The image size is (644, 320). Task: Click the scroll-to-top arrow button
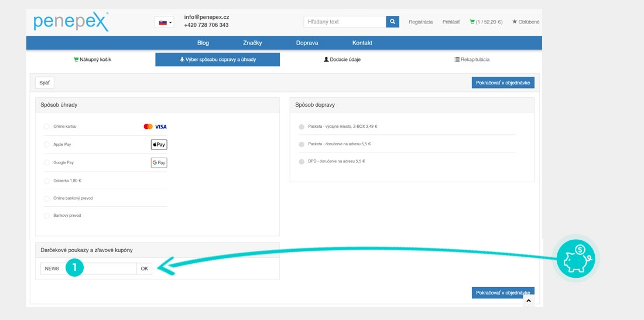click(x=529, y=301)
